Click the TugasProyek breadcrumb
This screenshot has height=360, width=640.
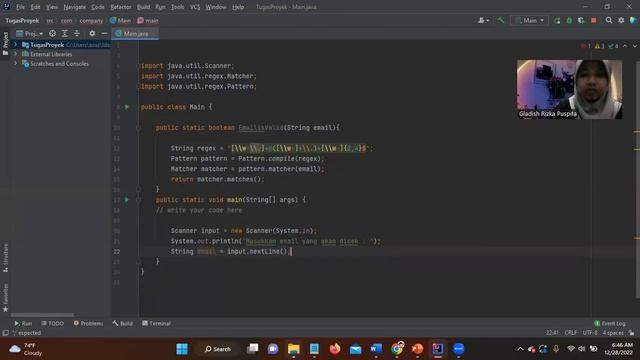tap(22, 20)
